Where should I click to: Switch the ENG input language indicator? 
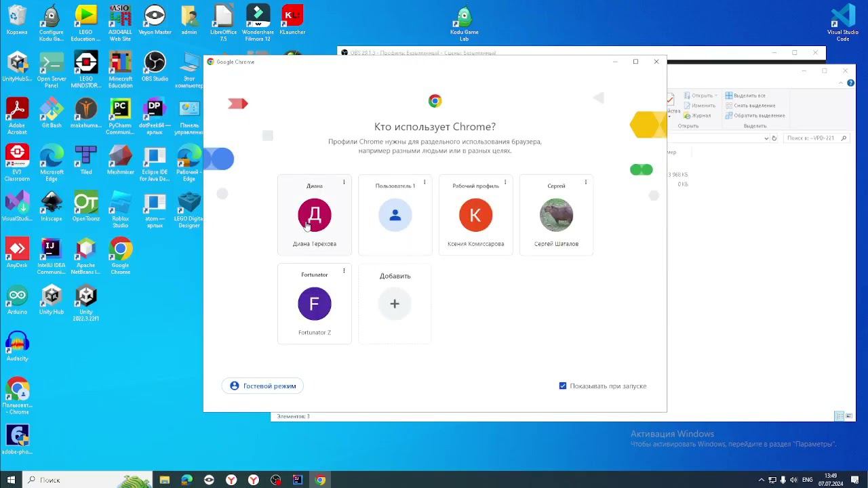point(808,480)
